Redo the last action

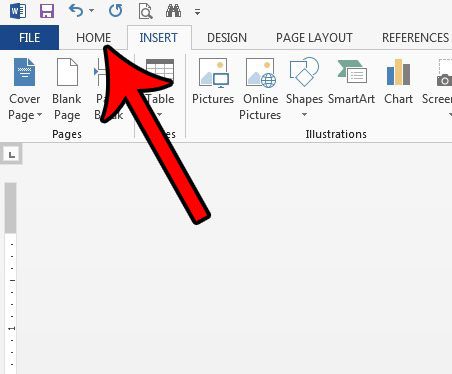click(x=116, y=11)
